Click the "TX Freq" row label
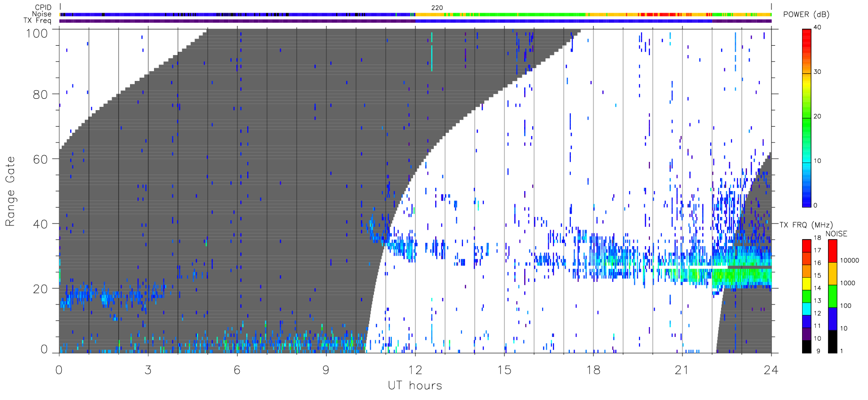868x400 pixels. pyautogui.click(x=38, y=21)
